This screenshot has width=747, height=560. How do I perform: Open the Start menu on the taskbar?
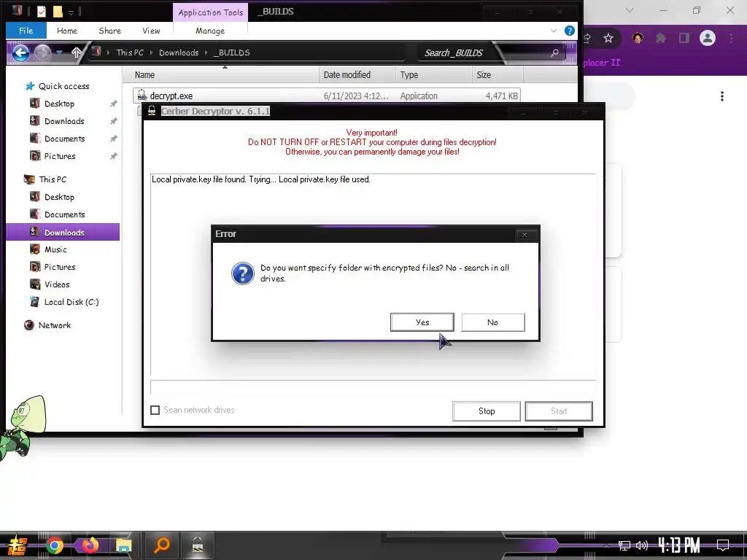click(x=17, y=545)
